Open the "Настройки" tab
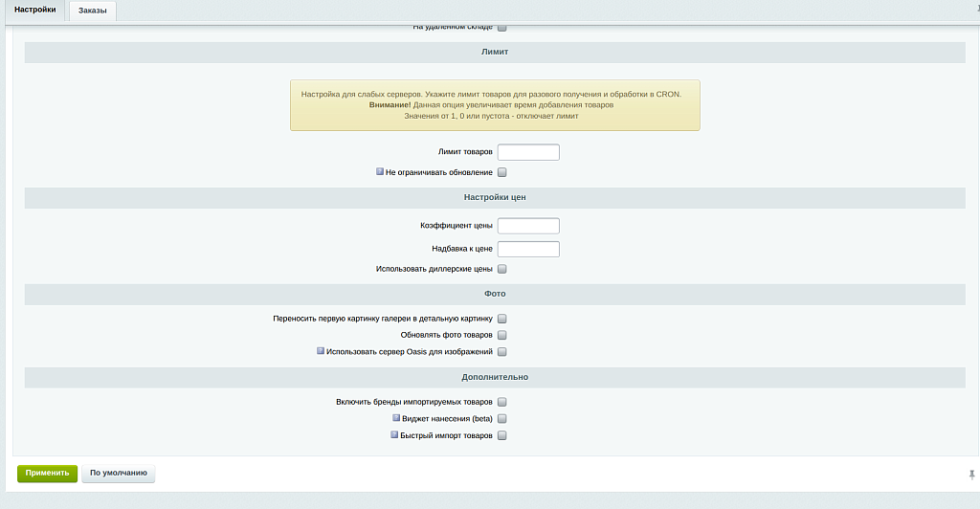980x509 pixels. [35, 11]
